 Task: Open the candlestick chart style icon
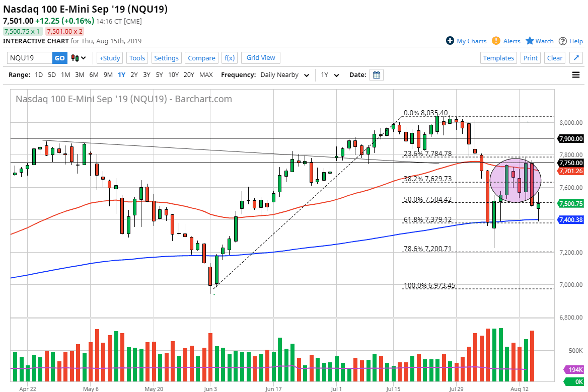click(x=71, y=58)
